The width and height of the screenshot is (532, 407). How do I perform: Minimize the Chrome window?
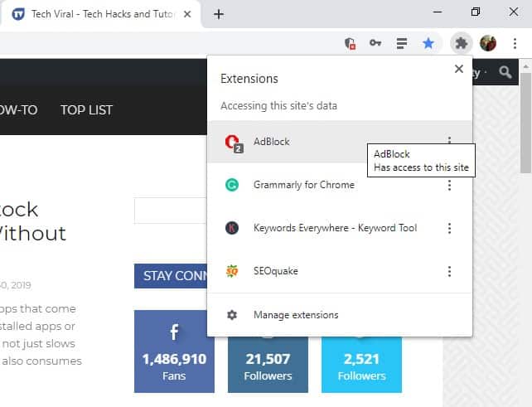pos(438,12)
